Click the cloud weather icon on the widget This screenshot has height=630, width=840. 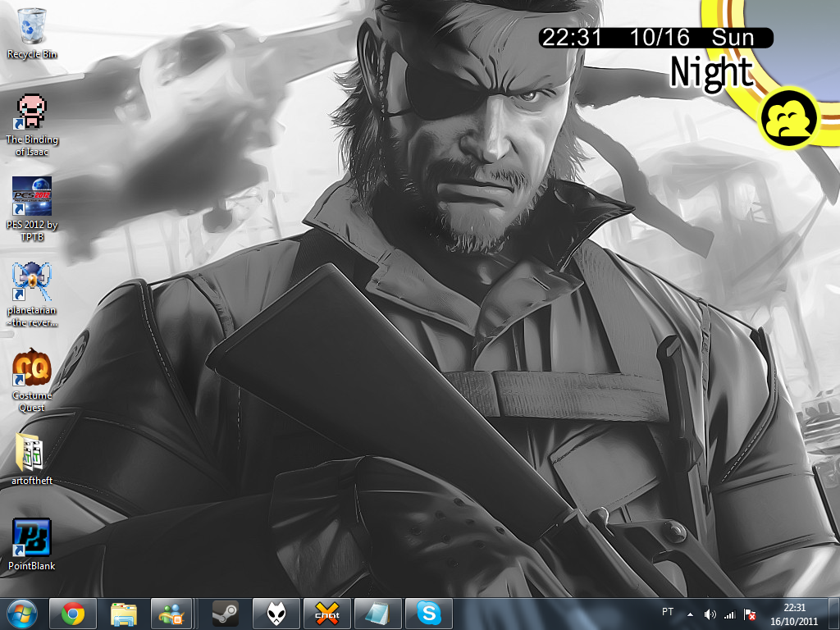(788, 120)
